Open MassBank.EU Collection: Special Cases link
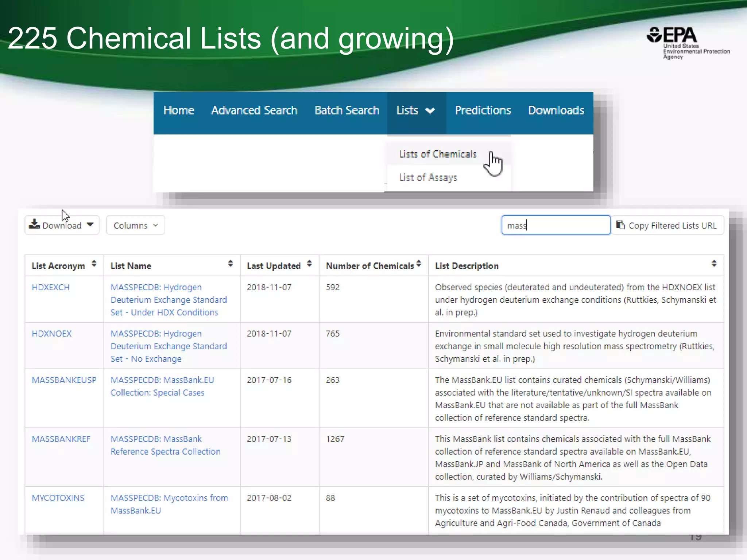Image resolution: width=747 pixels, height=560 pixels. point(162,386)
